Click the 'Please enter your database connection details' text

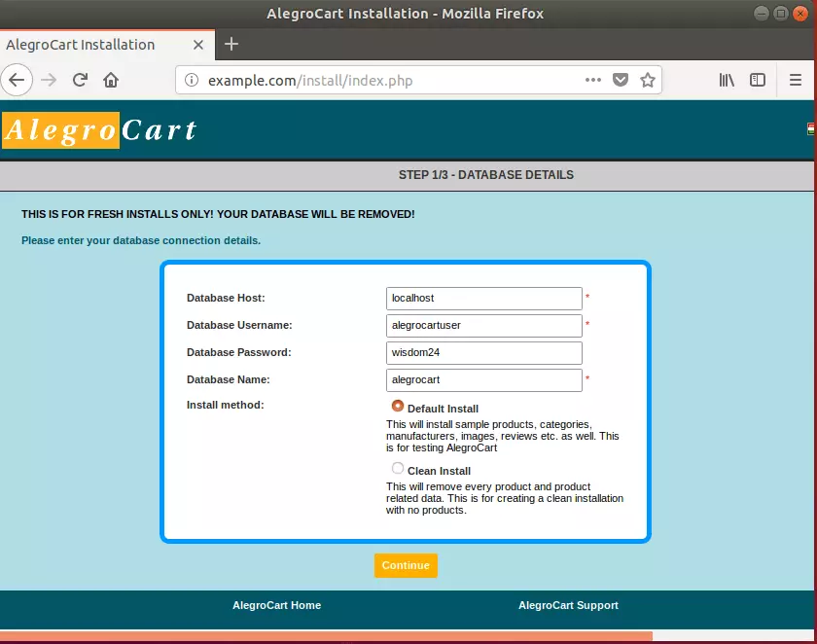[x=141, y=240]
